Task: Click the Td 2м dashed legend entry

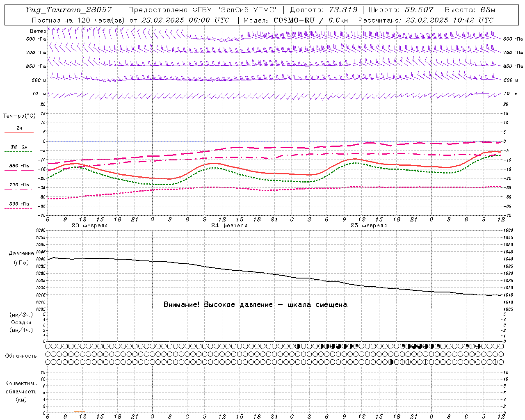Action: (19, 149)
